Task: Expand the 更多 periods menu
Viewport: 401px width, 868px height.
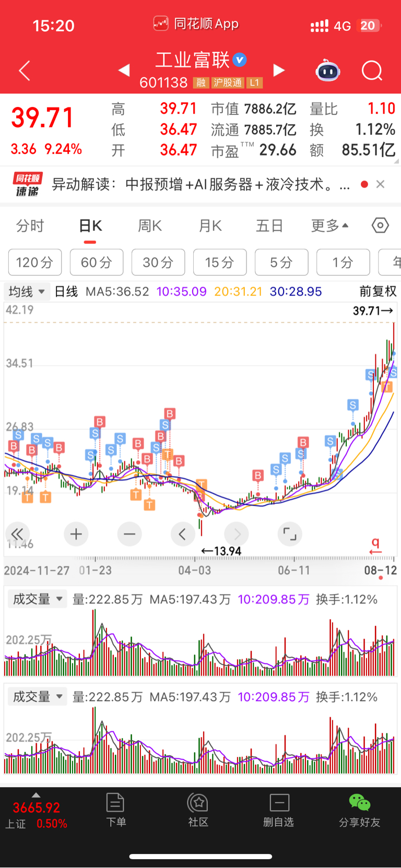Action: (x=330, y=226)
